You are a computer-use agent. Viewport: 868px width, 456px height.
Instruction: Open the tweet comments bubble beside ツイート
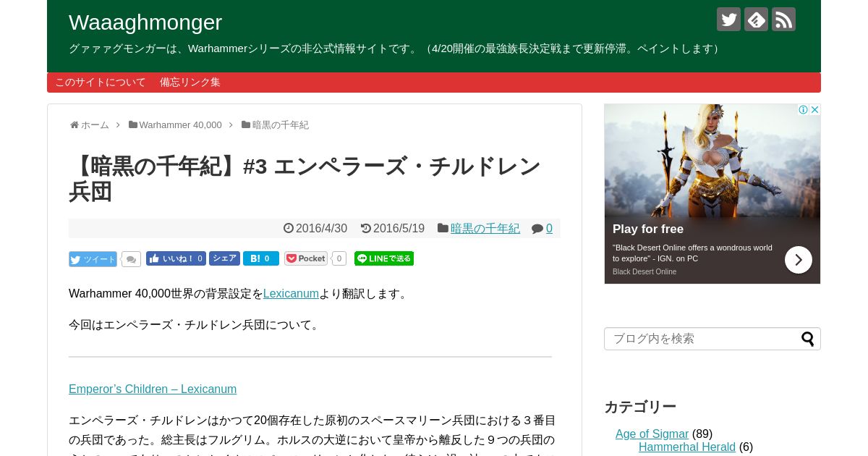click(131, 259)
